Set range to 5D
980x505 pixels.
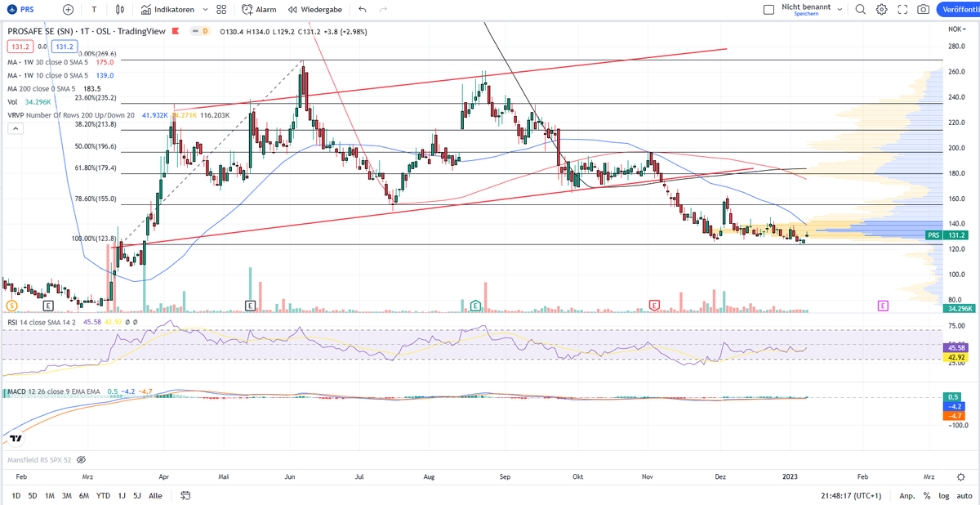[x=33, y=495]
